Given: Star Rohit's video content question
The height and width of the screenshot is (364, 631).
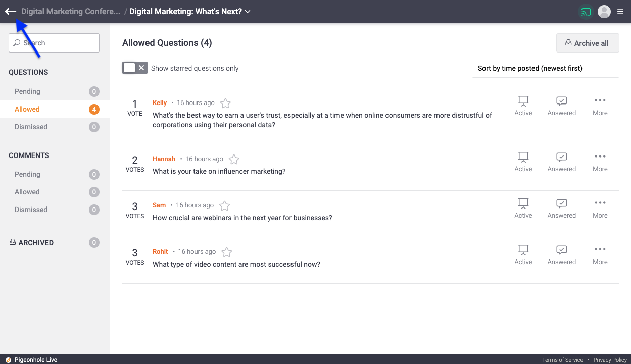Looking at the screenshot, I should 227,252.
